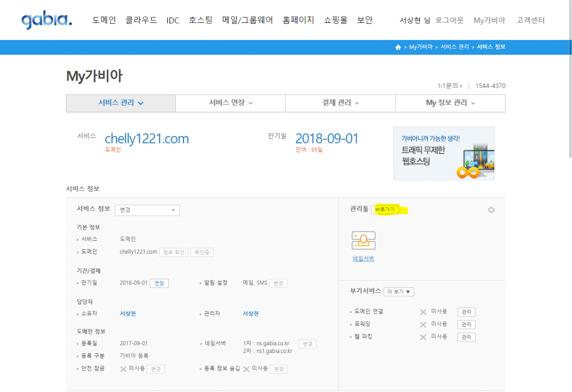Click 서비스 관리 in the breadcrumb

pyautogui.click(x=455, y=47)
